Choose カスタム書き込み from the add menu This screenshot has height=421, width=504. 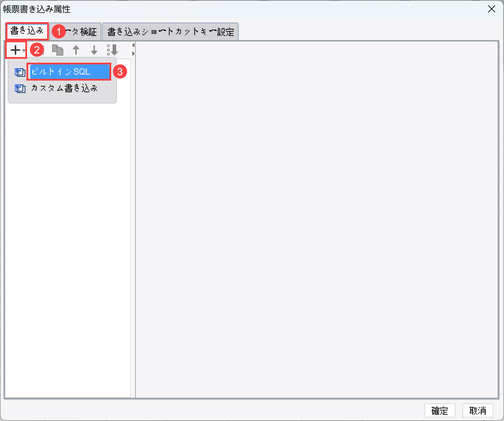pyautogui.click(x=64, y=88)
